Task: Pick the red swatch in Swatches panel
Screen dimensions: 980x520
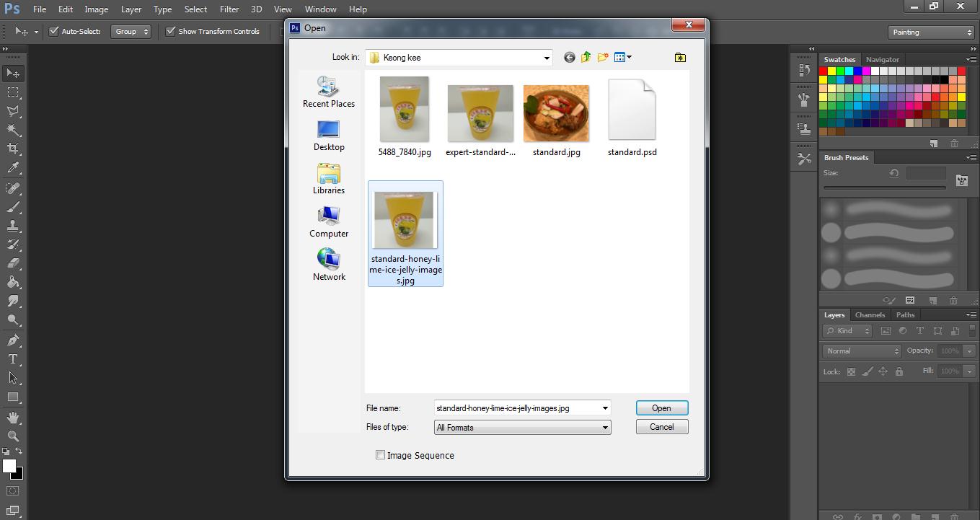Action: [823, 71]
